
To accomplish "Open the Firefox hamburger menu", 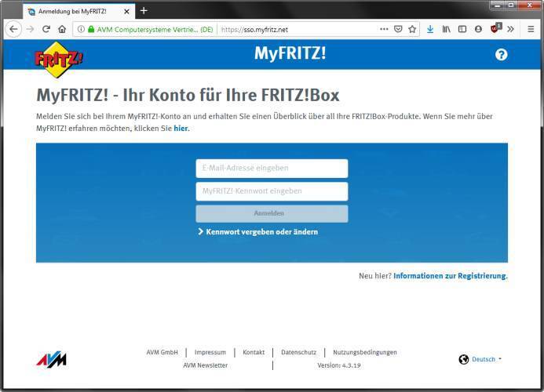I will 531,29.
